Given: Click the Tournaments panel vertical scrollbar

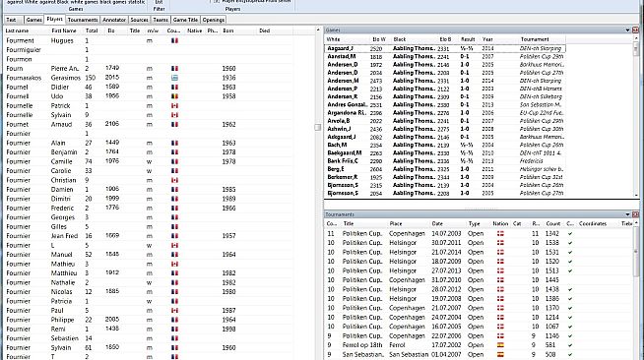Looking at the screenshot, I should click(636, 291).
